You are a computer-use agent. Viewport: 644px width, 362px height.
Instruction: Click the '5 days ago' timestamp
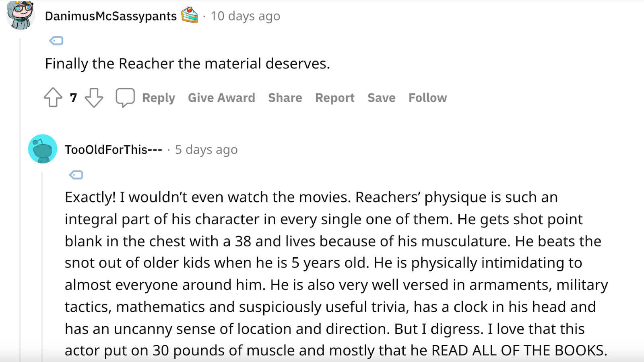[206, 150]
